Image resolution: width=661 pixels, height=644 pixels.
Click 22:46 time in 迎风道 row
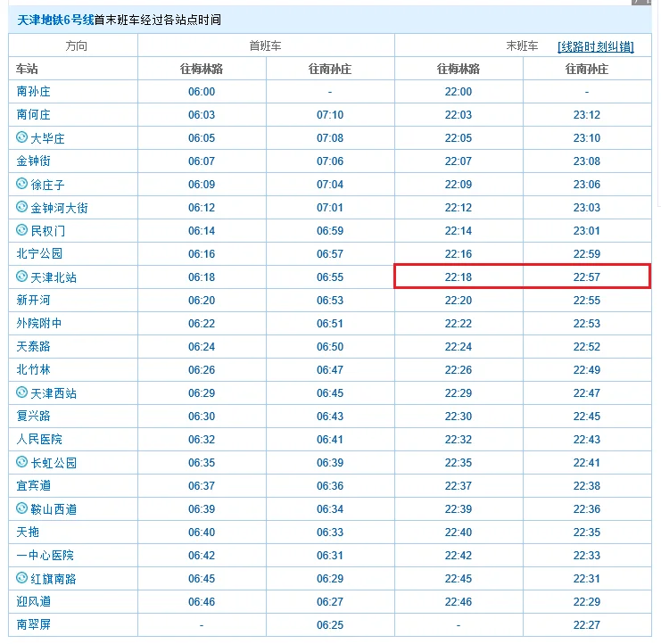459,601
